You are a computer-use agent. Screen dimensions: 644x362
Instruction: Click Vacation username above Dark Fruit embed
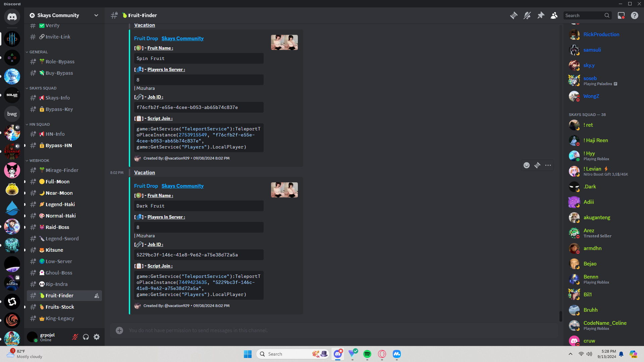tap(145, 173)
